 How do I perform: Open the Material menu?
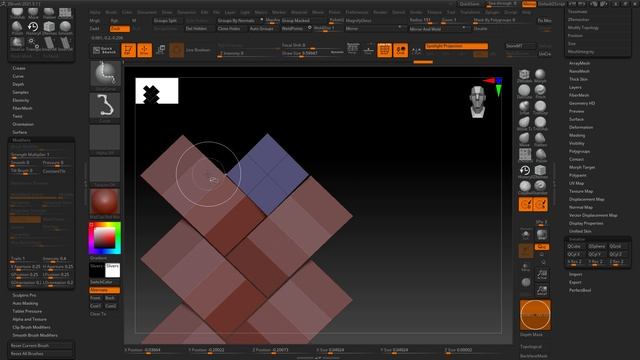click(299, 12)
